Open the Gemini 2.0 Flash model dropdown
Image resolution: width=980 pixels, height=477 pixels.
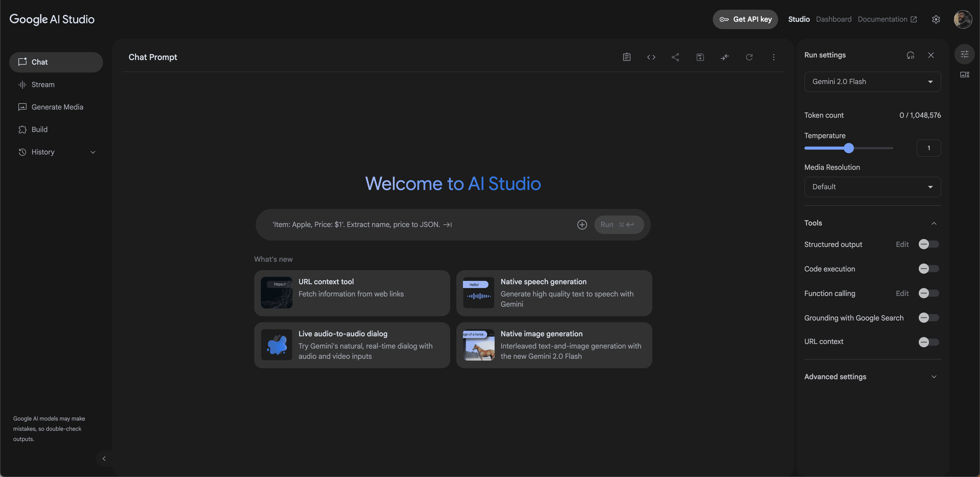(x=872, y=82)
